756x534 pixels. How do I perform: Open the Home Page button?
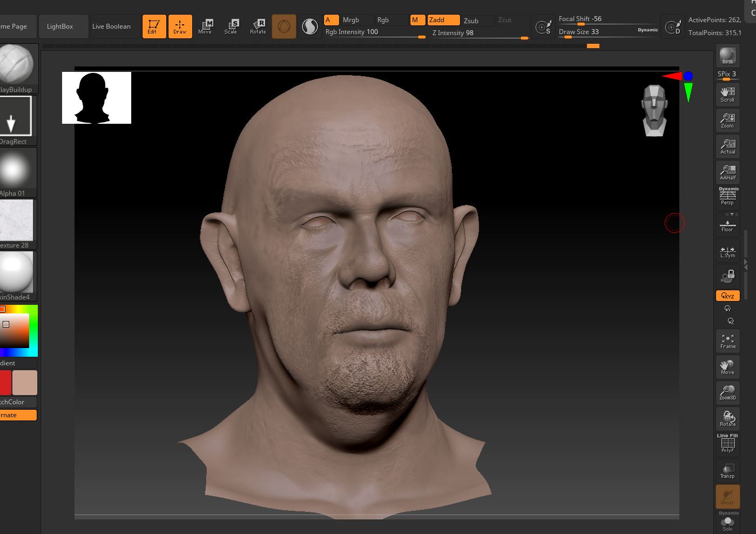coord(18,26)
